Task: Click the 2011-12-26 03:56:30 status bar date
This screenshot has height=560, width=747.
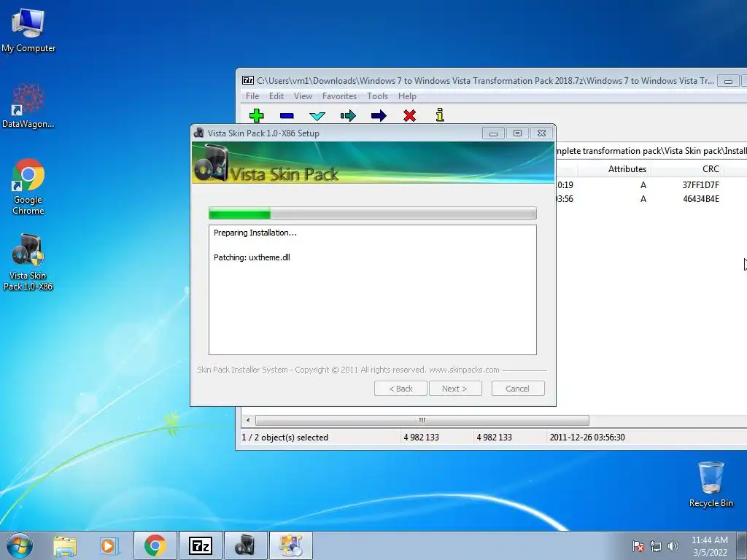Action: coord(587,437)
